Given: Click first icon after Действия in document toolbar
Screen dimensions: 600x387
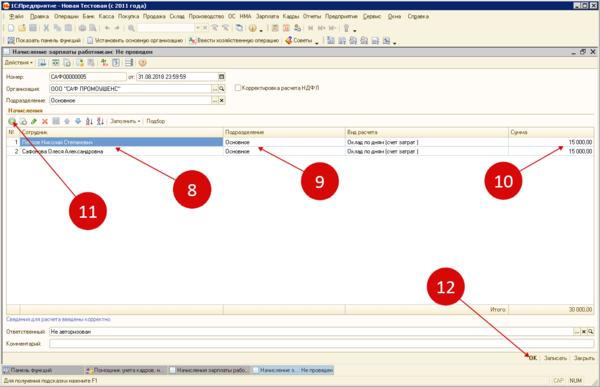Looking at the screenshot, I should 42,63.
